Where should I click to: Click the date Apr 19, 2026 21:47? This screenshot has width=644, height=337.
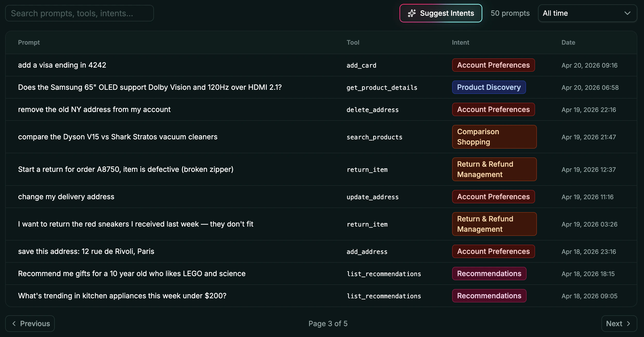[589, 137]
